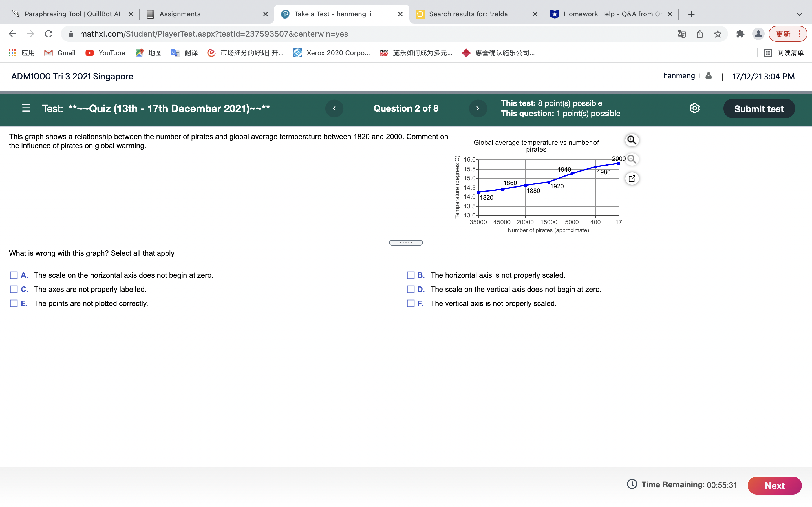Open Google Translate icon in address bar

[681, 34]
